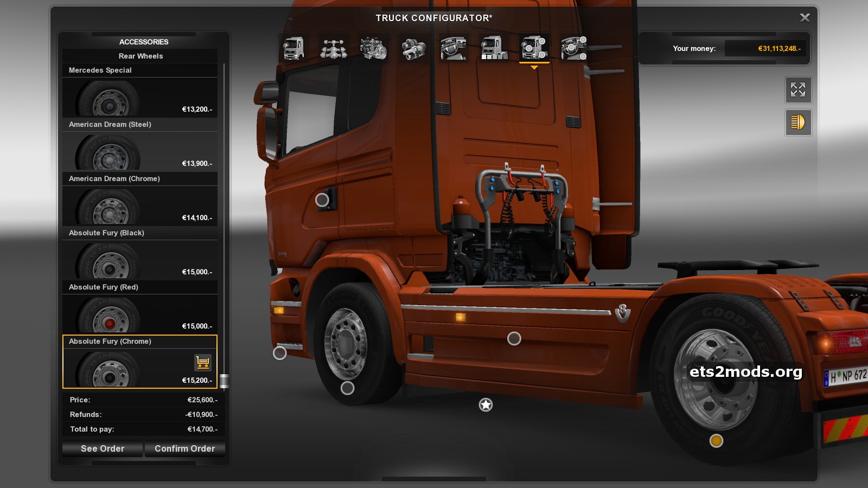Choose American Dream (Steel) wheels
Image resolution: width=868 pixels, height=488 pixels.
pyautogui.click(x=140, y=145)
